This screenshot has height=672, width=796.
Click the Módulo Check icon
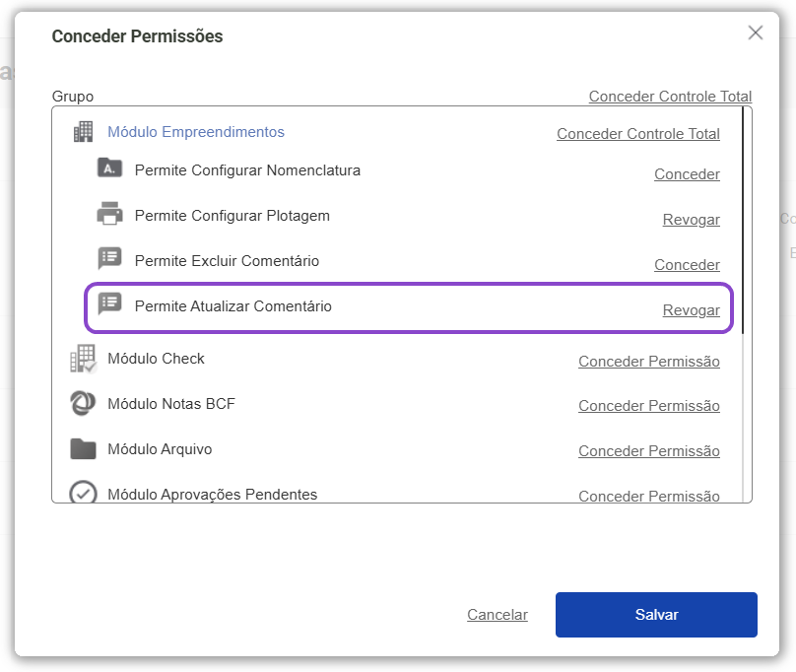(x=83, y=359)
